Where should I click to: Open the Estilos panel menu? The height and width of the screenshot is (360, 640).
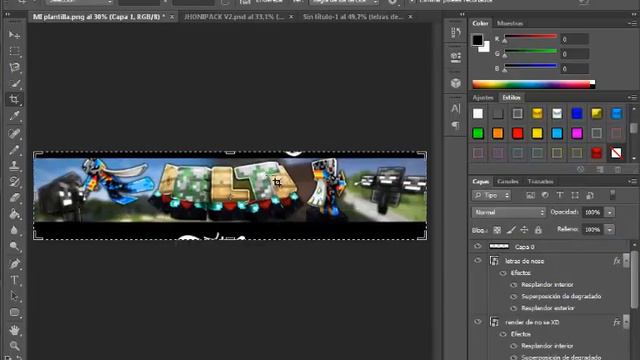pos(632,98)
